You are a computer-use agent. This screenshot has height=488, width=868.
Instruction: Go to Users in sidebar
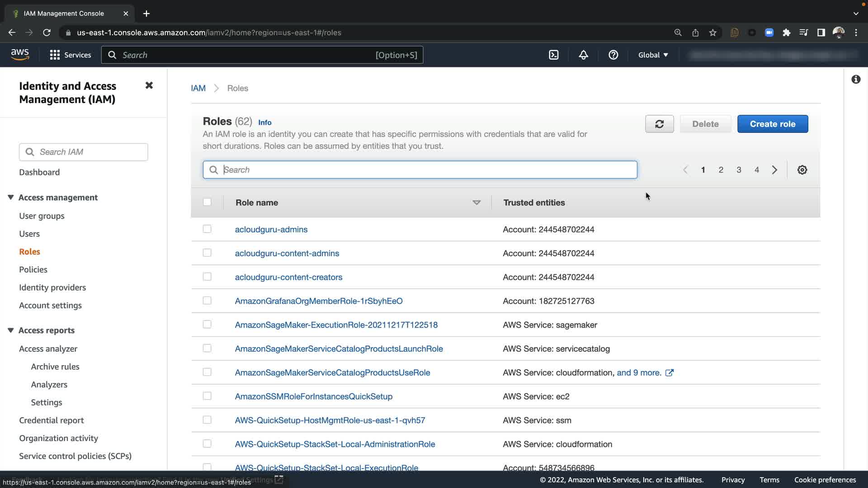[x=29, y=234]
